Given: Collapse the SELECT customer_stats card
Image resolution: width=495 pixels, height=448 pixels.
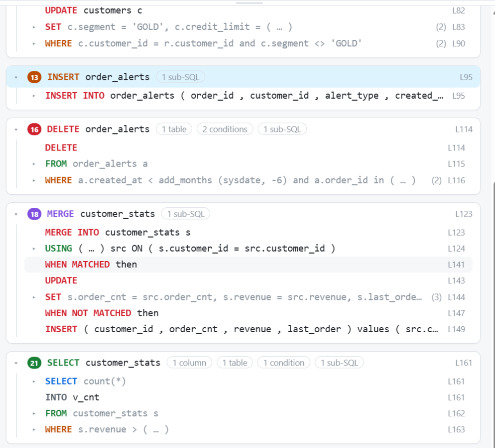Looking at the screenshot, I should tap(16, 363).
